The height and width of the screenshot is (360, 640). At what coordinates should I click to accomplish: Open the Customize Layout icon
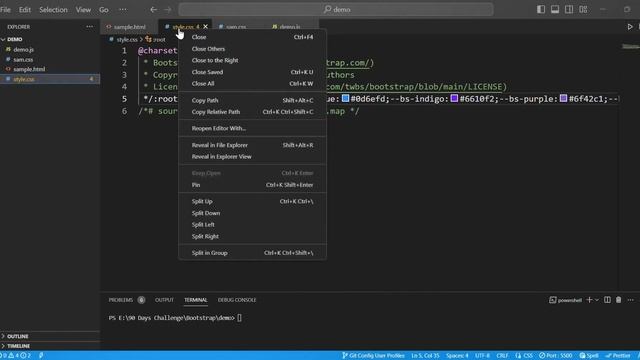tap(583, 9)
